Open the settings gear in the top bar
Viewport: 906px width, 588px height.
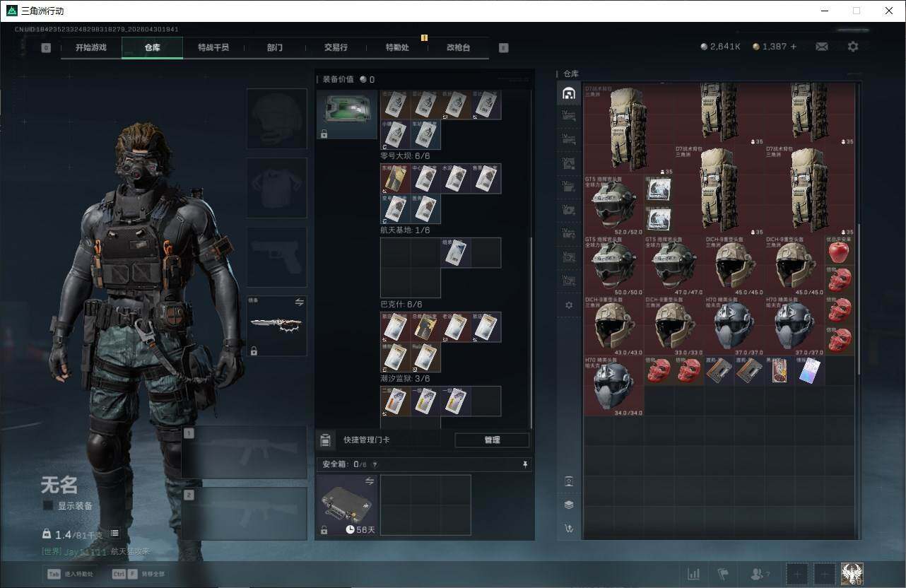(853, 47)
